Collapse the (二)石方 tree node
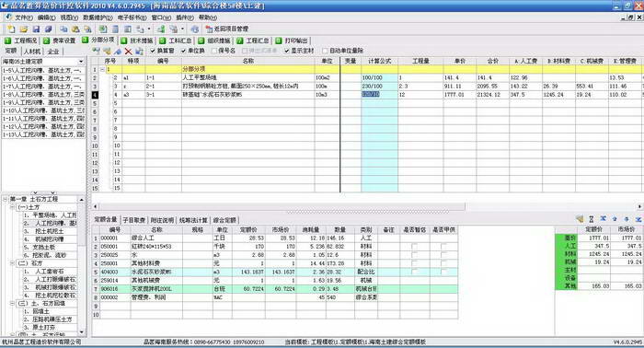644x348 pixels. 12,263
